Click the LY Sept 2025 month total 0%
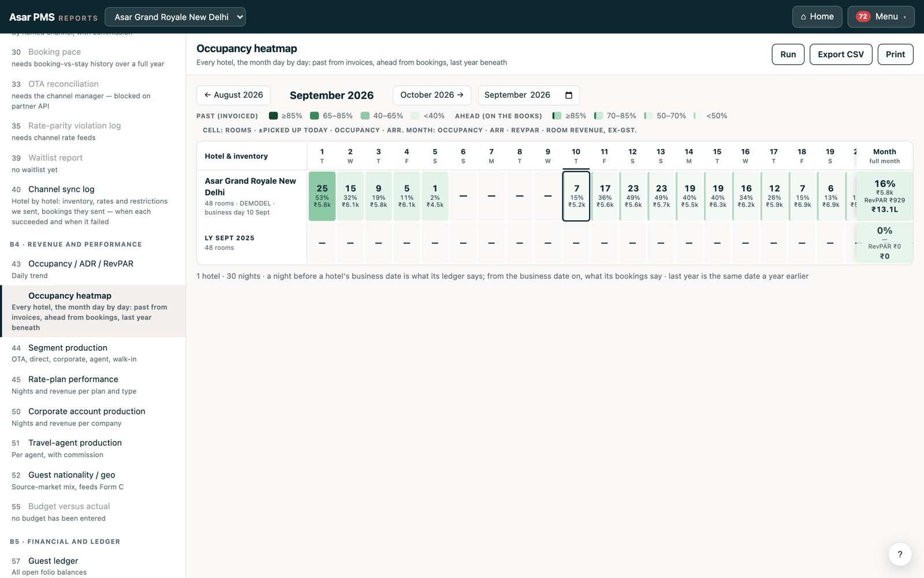 click(x=884, y=243)
